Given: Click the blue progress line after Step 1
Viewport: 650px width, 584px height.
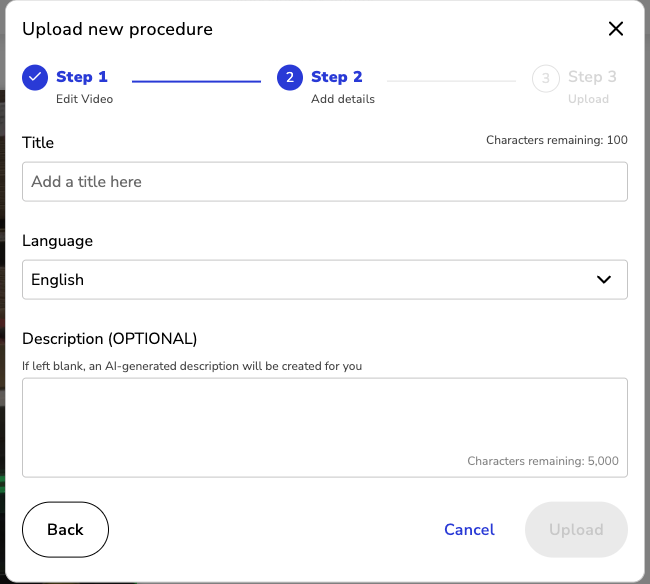Looking at the screenshot, I should click(196, 81).
